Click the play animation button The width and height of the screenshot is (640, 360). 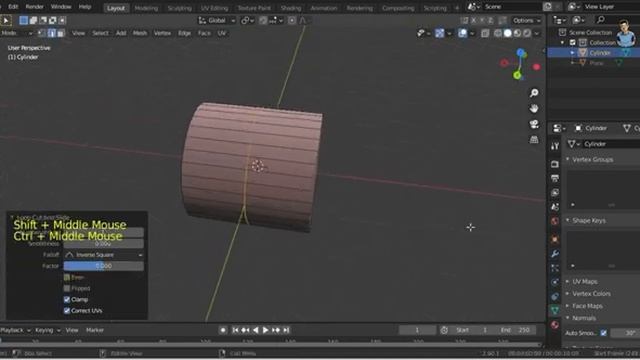265,330
